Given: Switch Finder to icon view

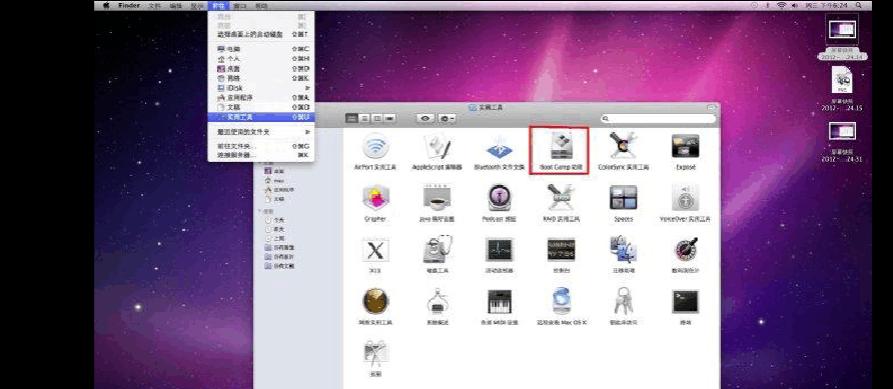Looking at the screenshot, I should click(352, 118).
